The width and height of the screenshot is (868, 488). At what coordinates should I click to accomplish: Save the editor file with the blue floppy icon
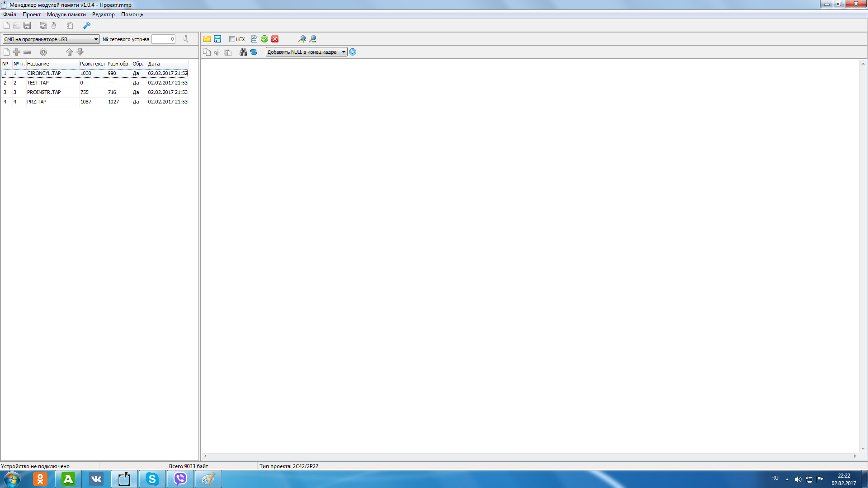pyautogui.click(x=217, y=39)
